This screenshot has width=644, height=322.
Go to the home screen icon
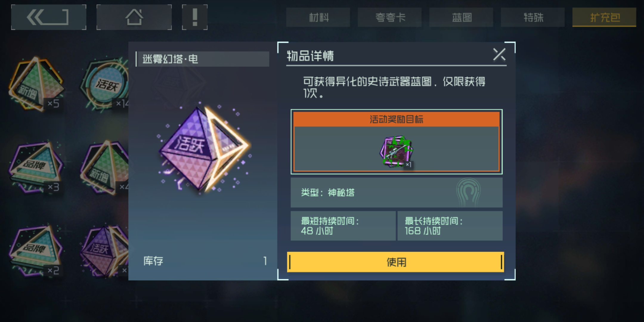click(134, 17)
